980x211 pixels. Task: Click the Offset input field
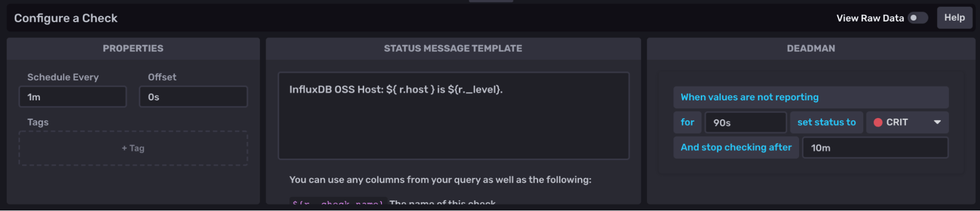tap(193, 97)
